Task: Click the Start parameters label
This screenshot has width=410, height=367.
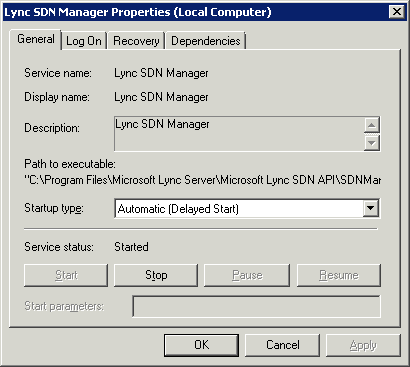Action: click(64, 306)
